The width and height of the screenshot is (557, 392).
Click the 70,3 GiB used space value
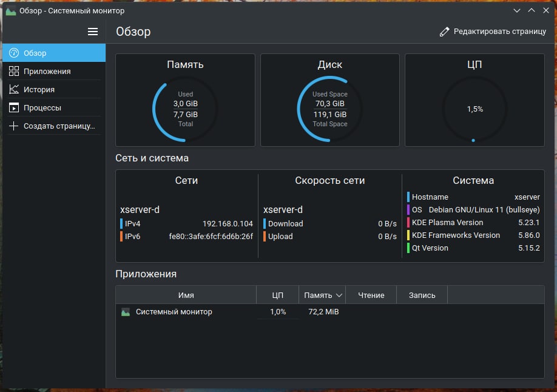pos(329,103)
